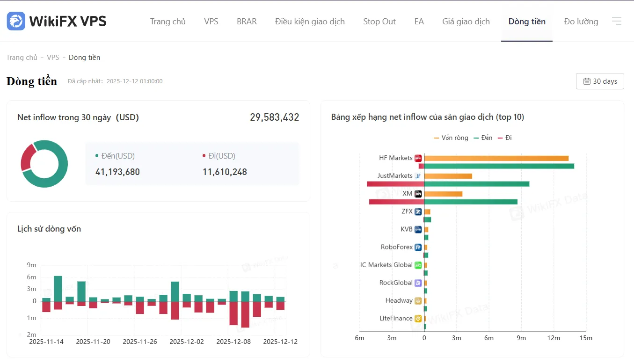The image size is (634, 364).
Task: Click HF Markets orange net capital bar
Action: click(x=496, y=158)
